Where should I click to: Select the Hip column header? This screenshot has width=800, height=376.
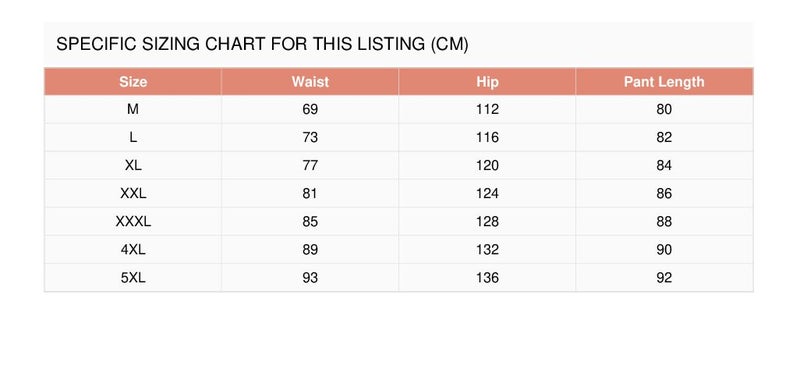click(487, 82)
